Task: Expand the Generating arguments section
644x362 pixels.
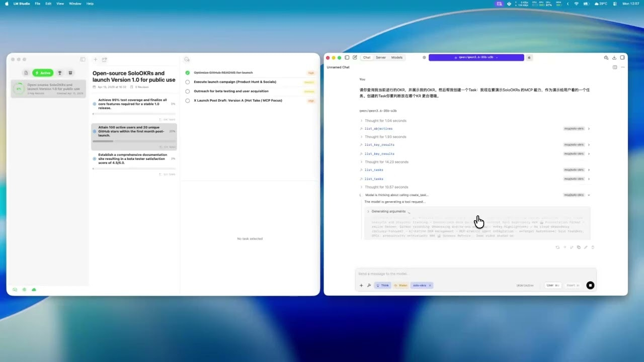Action: (x=368, y=212)
